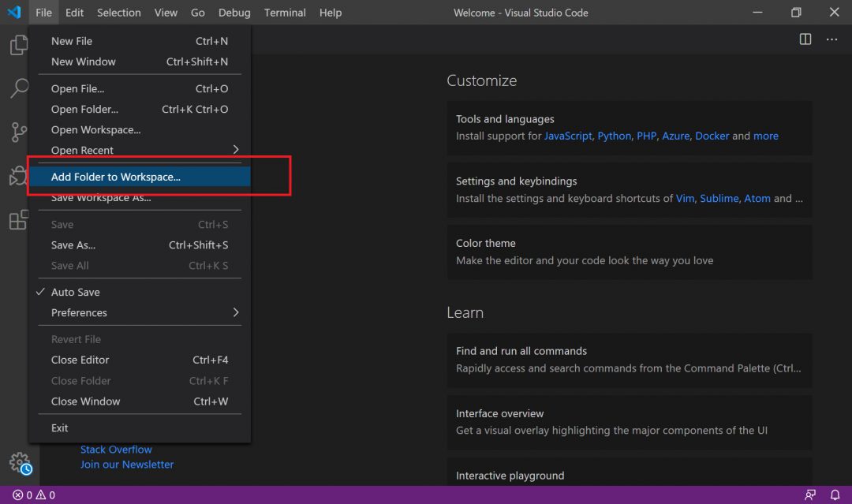
Task: Open the Extensions view icon
Action: point(18,219)
